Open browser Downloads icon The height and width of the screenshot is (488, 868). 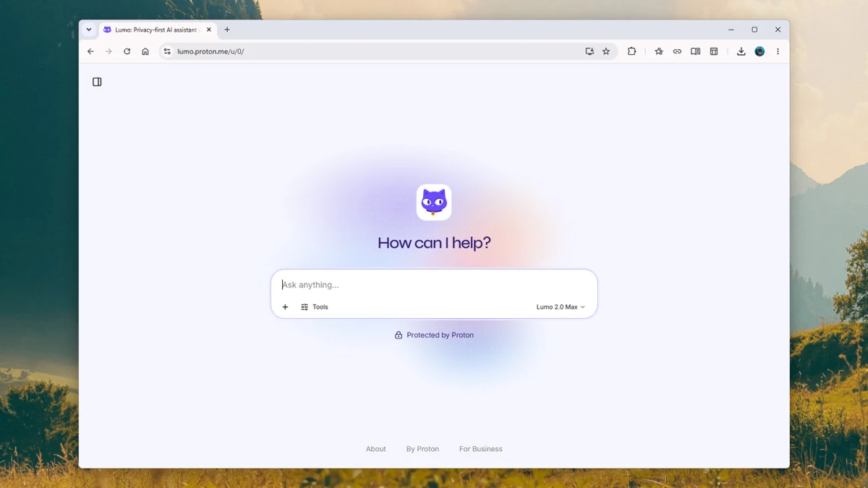(741, 51)
